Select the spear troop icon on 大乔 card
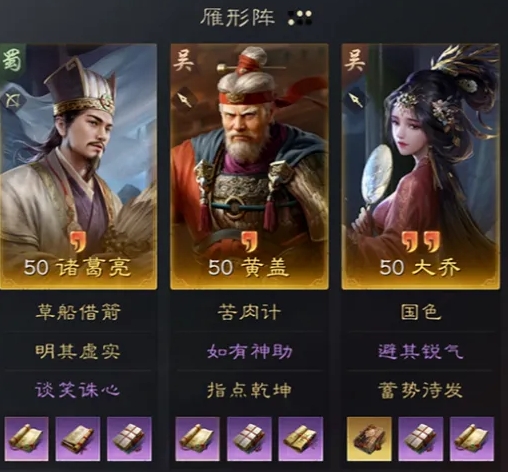This screenshot has height=472, width=508. (355, 99)
